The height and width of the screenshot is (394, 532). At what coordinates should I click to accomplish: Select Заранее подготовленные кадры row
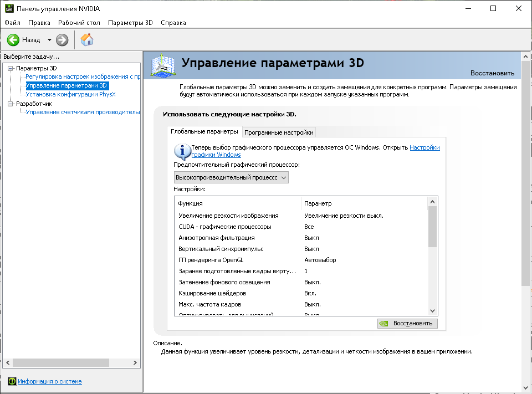(301, 271)
